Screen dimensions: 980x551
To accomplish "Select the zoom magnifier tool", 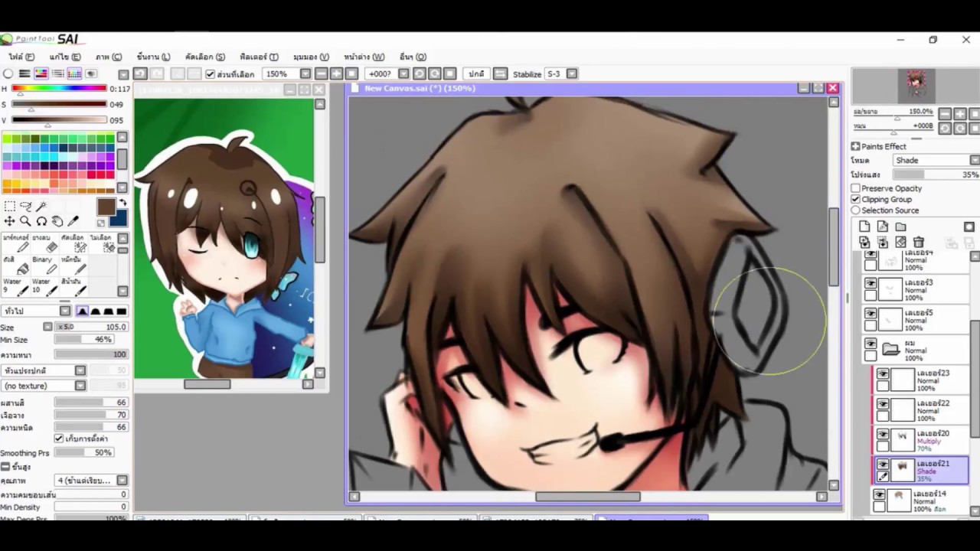I will (25, 221).
